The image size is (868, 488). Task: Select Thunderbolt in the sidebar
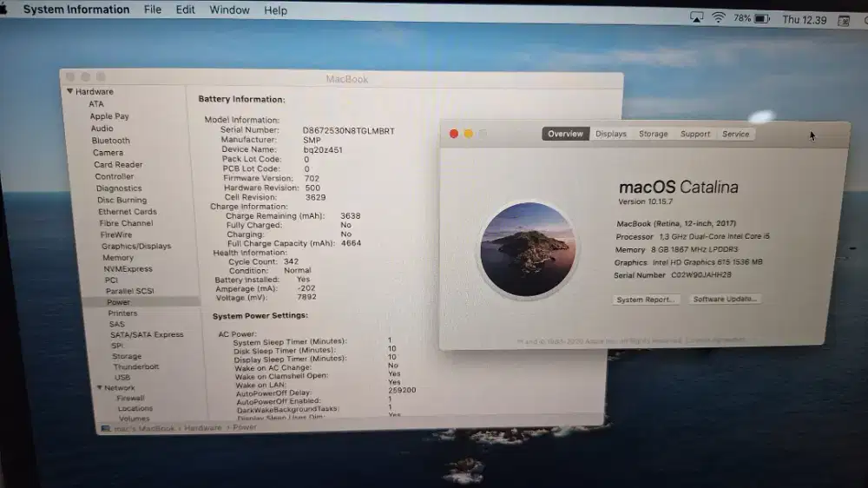pos(136,366)
